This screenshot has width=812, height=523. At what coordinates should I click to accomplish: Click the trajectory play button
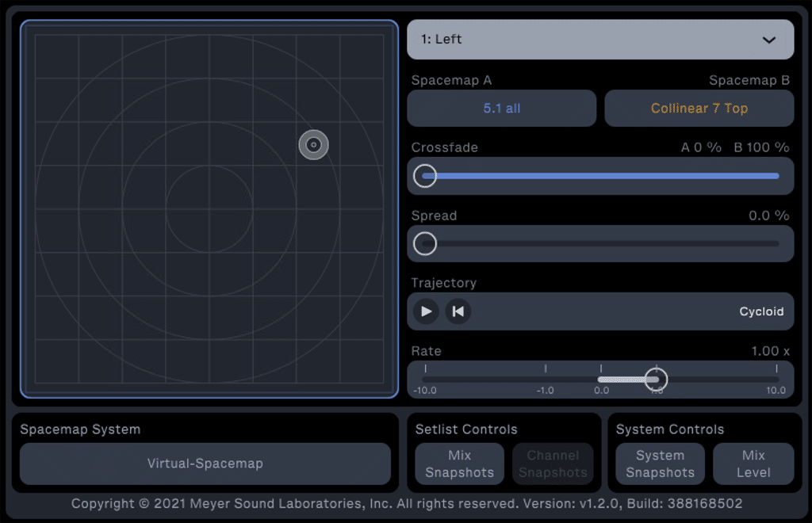click(x=426, y=311)
